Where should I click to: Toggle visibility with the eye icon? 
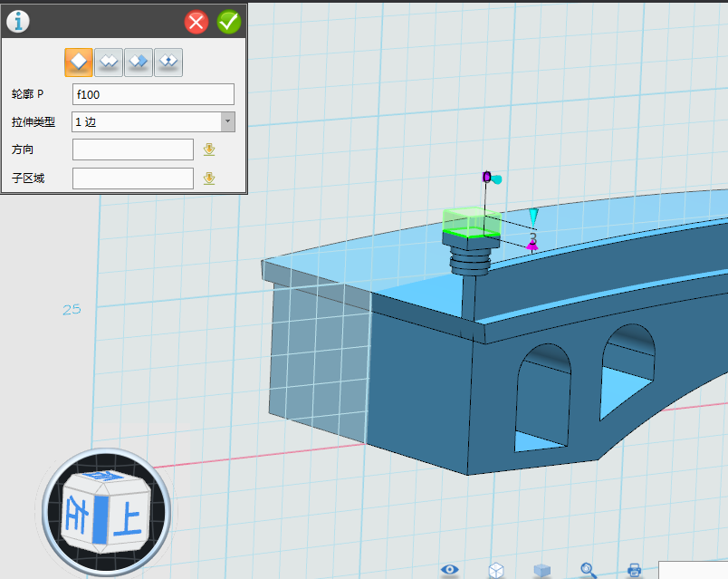(x=450, y=570)
